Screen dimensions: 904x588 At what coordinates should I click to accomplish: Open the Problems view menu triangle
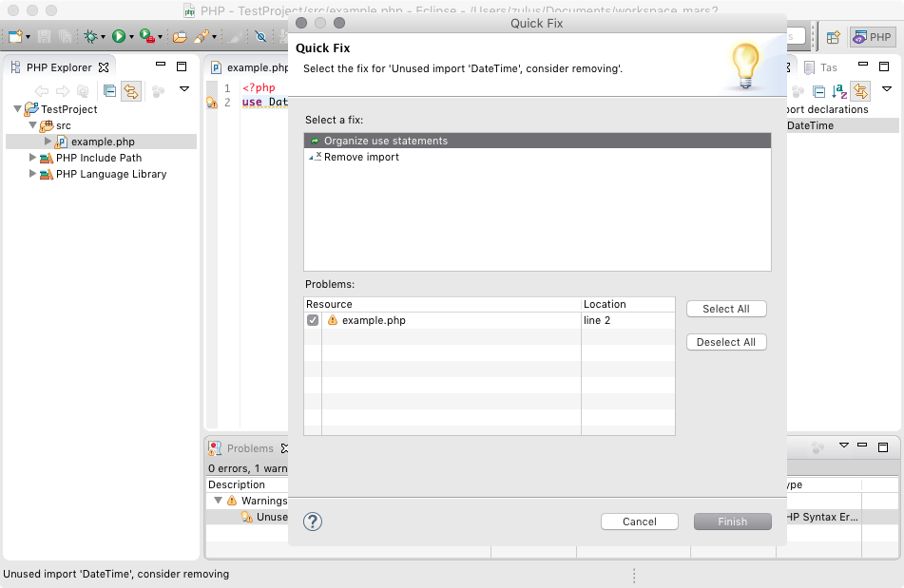[844, 446]
